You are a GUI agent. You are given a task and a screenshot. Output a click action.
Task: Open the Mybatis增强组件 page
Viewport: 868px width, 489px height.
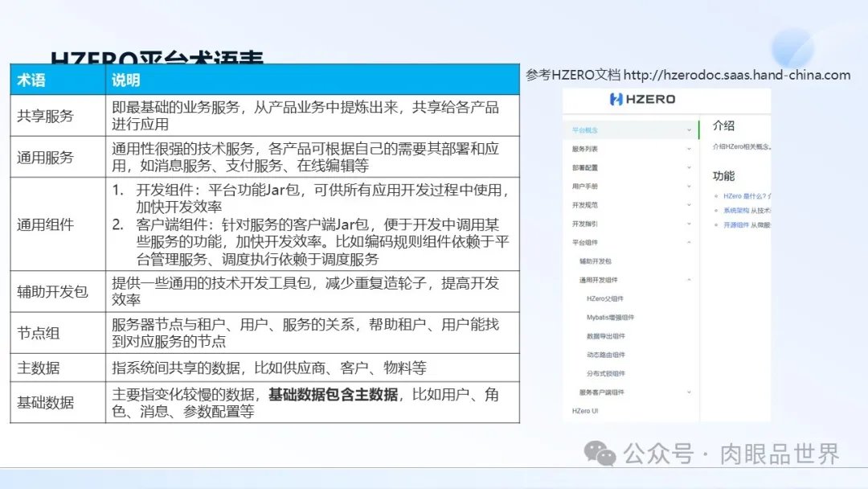click(x=610, y=318)
